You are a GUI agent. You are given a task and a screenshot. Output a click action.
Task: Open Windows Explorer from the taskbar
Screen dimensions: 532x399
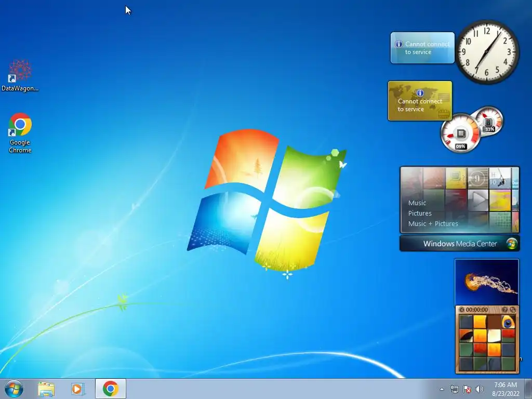coord(46,389)
